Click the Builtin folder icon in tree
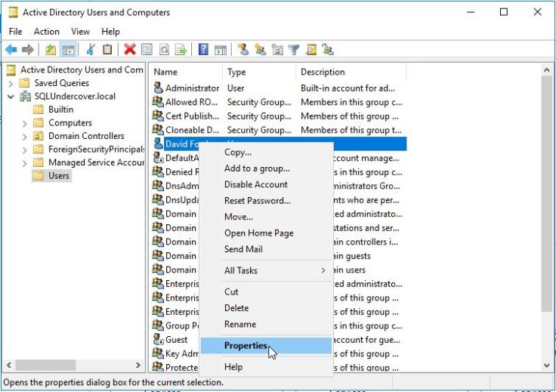Image resolution: width=556 pixels, height=392 pixels. coord(38,110)
